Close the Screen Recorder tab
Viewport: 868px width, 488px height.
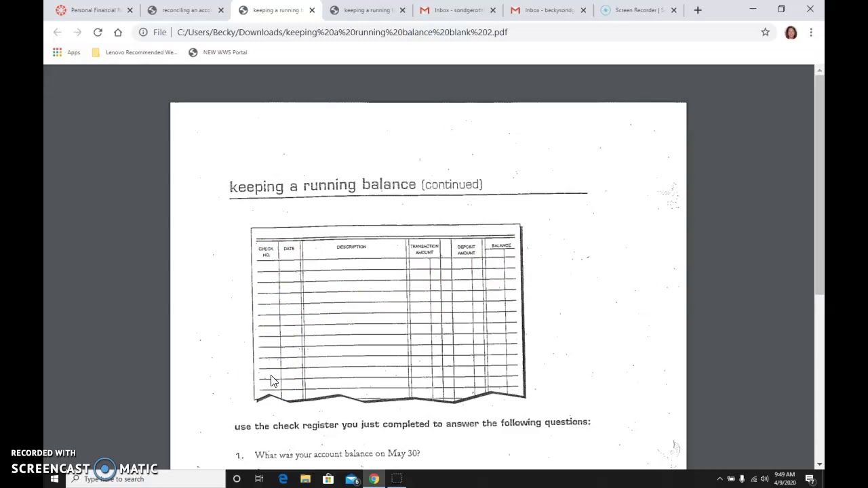(674, 10)
